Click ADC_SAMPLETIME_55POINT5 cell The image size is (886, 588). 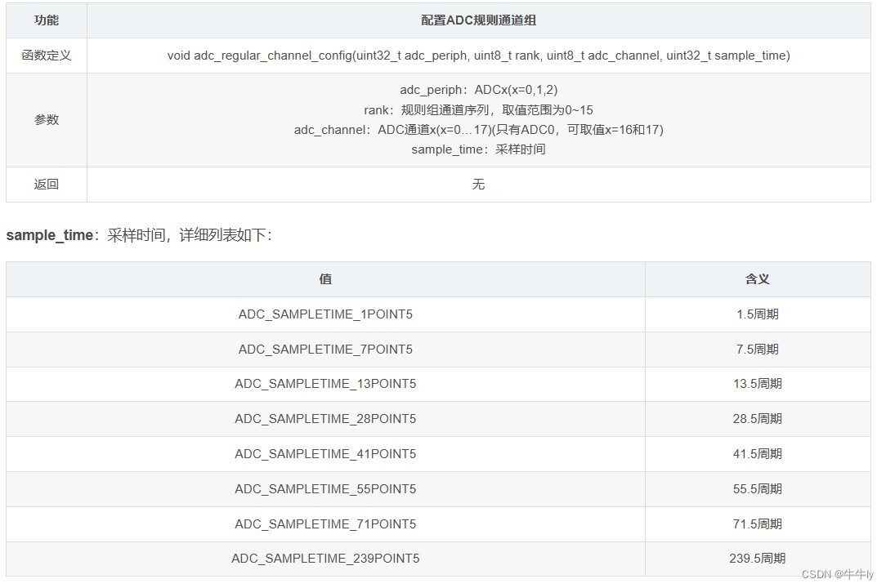(325, 489)
